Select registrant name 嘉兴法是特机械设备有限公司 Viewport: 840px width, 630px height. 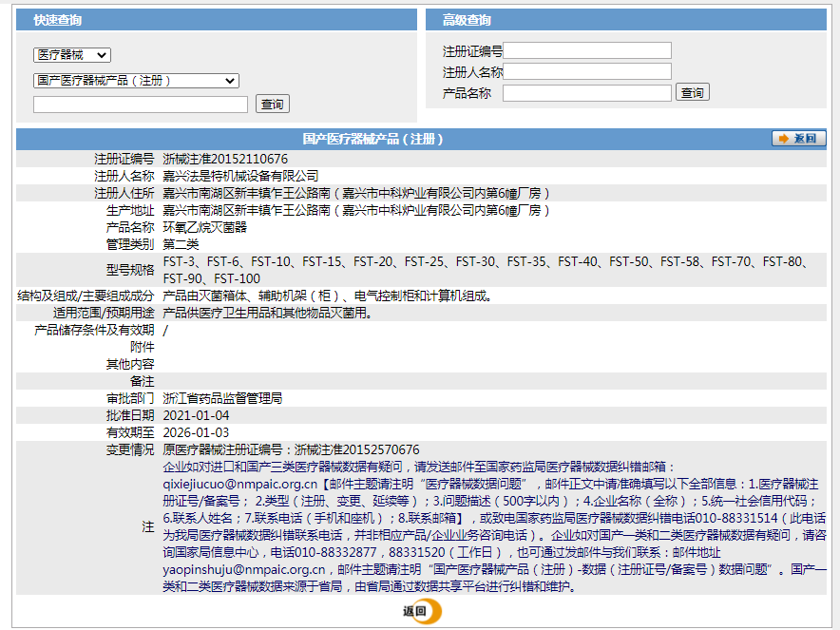point(240,176)
